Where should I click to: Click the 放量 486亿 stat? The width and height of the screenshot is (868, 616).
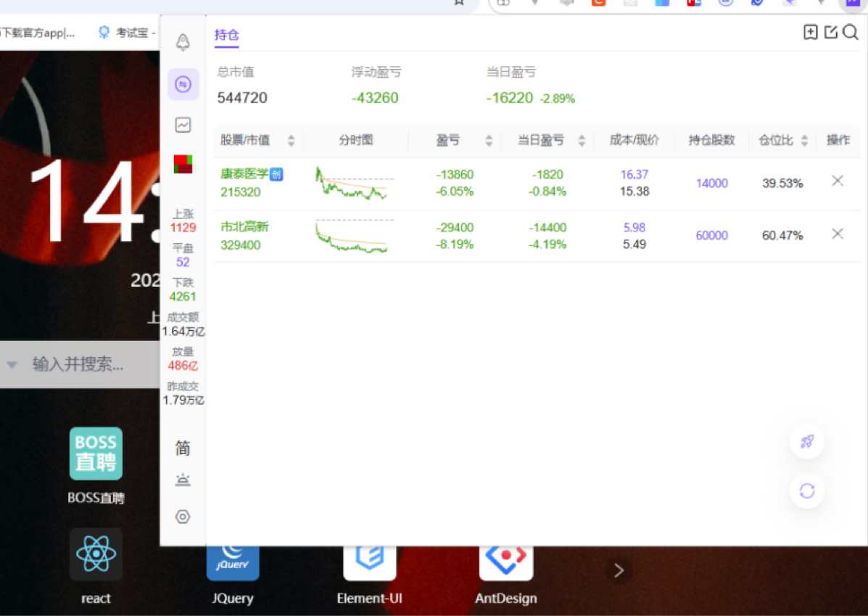click(183, 359)
